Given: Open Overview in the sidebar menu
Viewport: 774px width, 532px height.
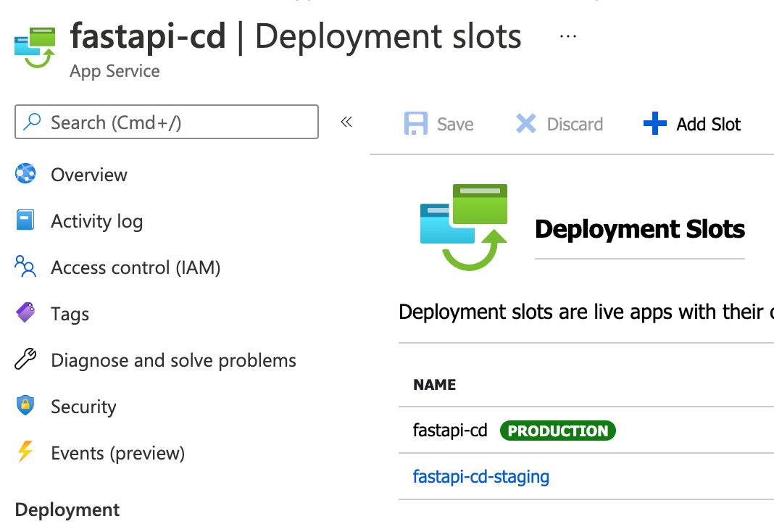Looking at the screenshot, I should tap(89, 175).
